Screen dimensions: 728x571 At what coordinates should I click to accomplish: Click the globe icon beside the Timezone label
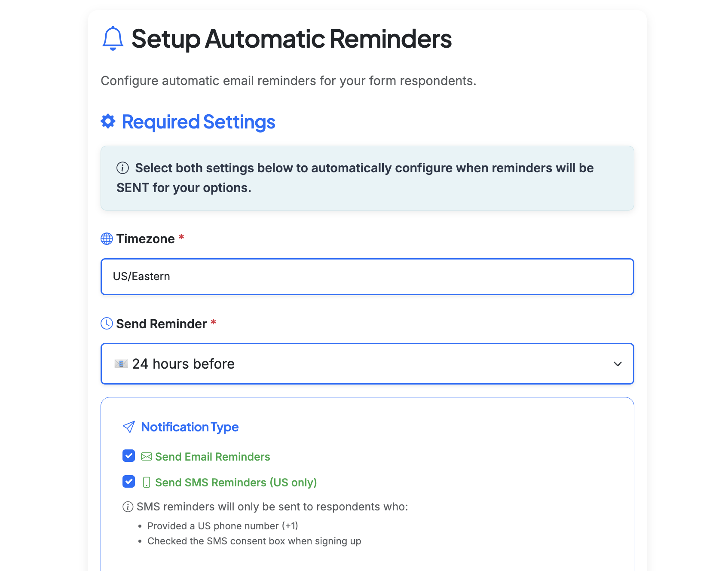(107, 238)
